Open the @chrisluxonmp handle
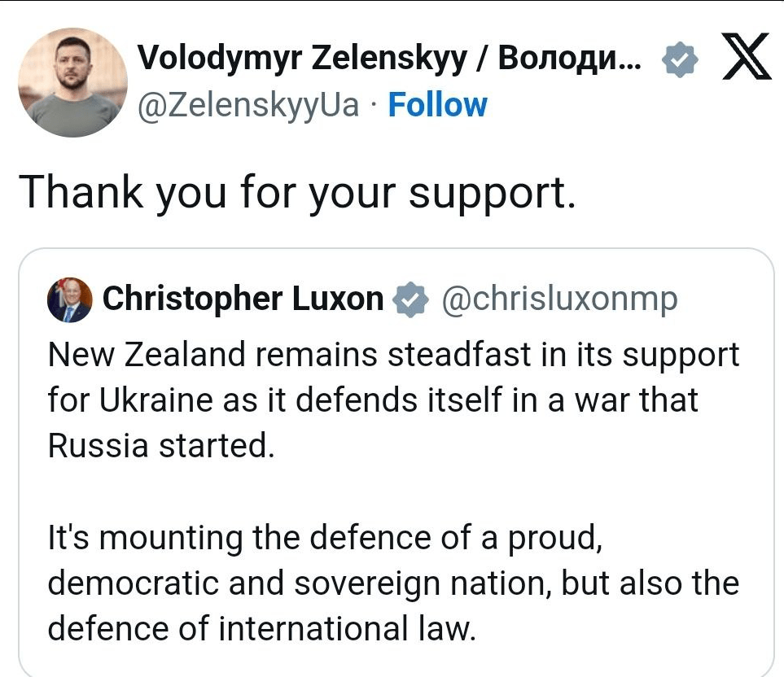 coord(558,299)
